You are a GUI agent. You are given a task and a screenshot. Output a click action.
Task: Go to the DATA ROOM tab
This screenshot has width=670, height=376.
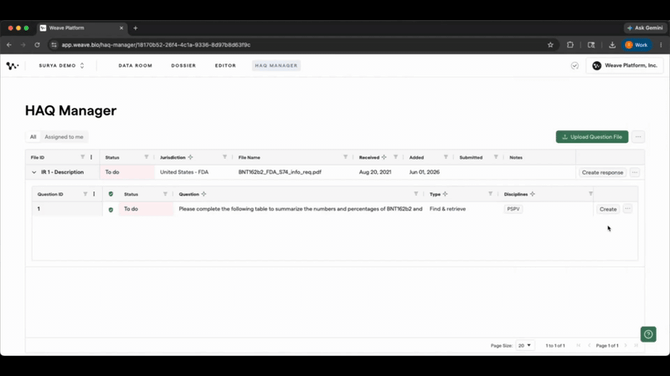pos(135,66)
